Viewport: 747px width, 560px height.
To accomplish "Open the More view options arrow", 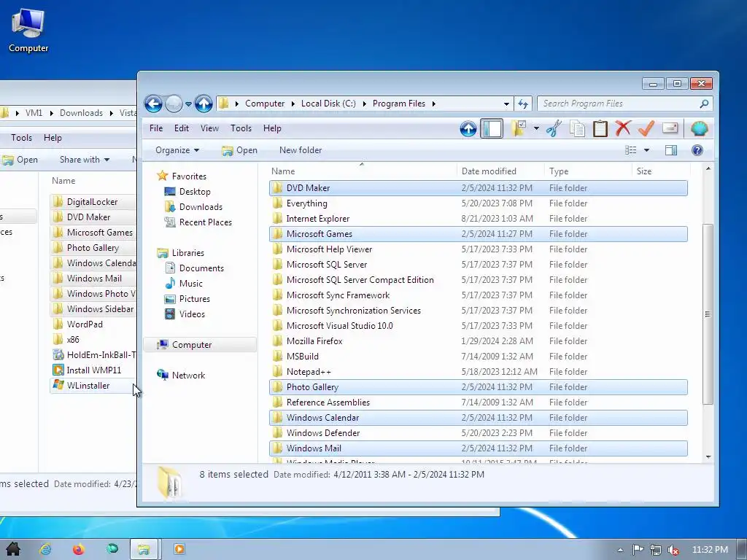I will click(646, 150).
